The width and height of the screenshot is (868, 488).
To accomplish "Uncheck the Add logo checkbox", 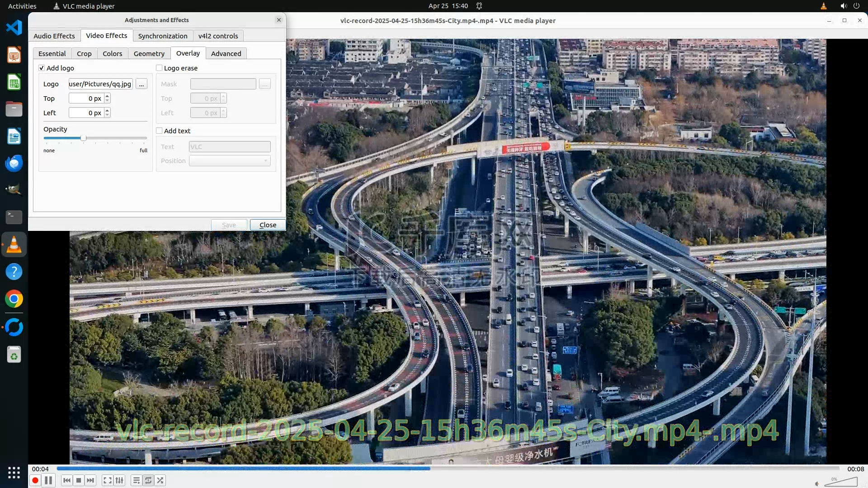I will (x=42, y=68).
